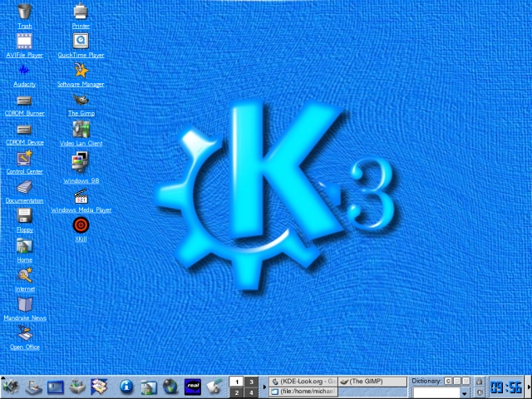Switch to virtual desktop 4
Image resolution: width=532 pixels, height=399 pixels.
(x=251, y=392)
